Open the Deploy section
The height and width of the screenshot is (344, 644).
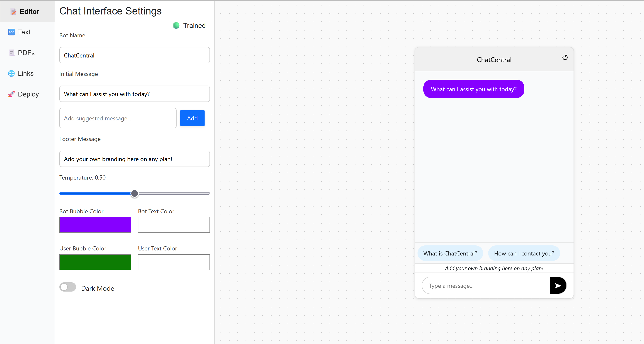tap(28, 94)
